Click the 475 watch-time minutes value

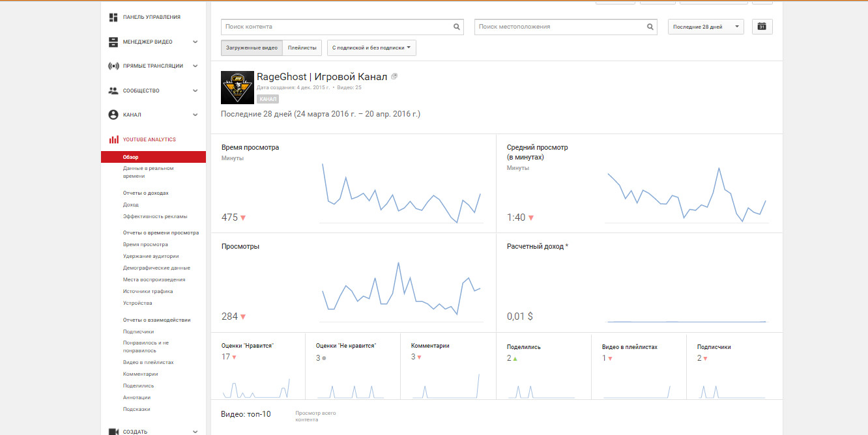click(x=229, y=218)
